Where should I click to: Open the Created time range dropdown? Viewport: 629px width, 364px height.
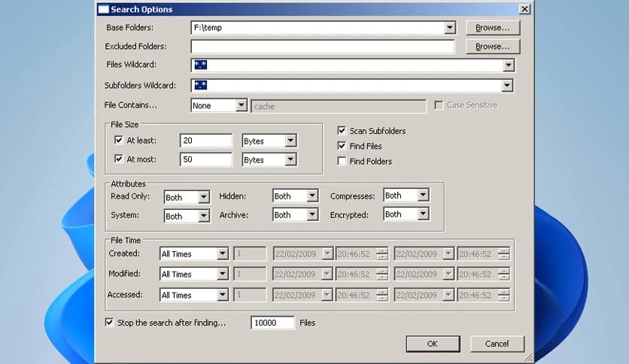tap(222, 253)
